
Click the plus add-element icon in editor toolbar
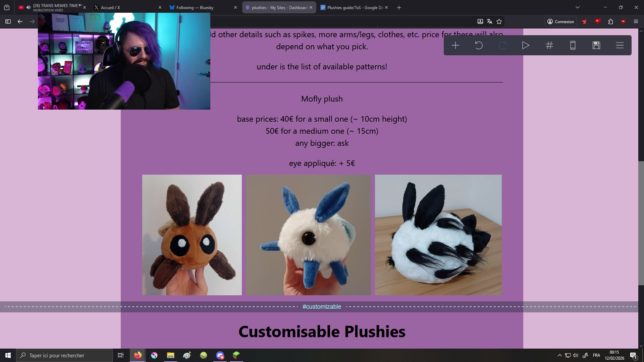(x=455, y=45)
